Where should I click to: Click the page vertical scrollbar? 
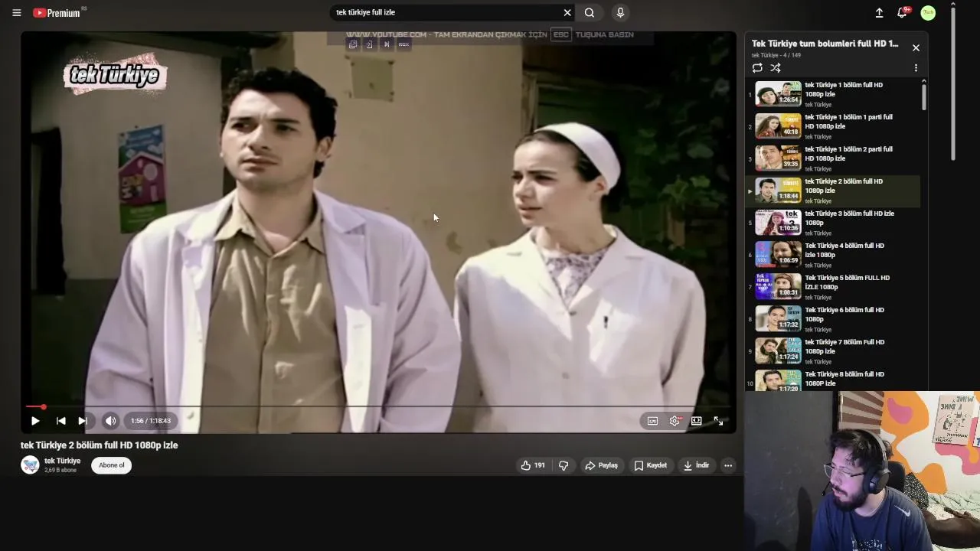click(952, 83)
